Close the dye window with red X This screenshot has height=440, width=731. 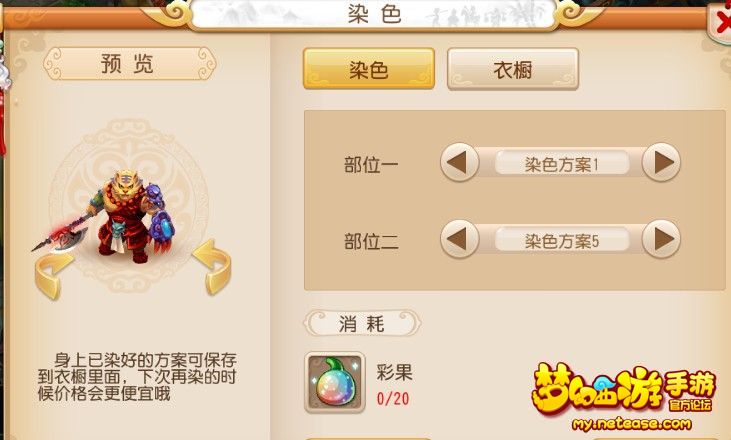point(721,21)
